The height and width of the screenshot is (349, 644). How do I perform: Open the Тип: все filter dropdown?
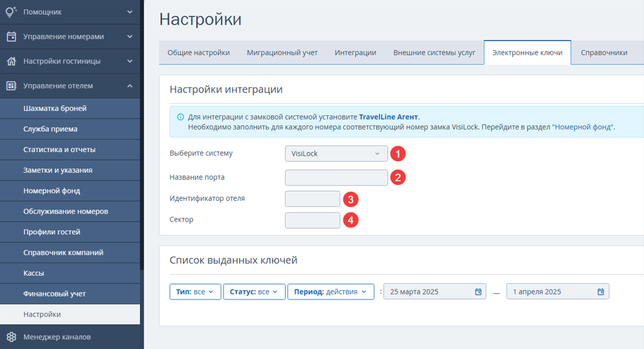(195, 291)
